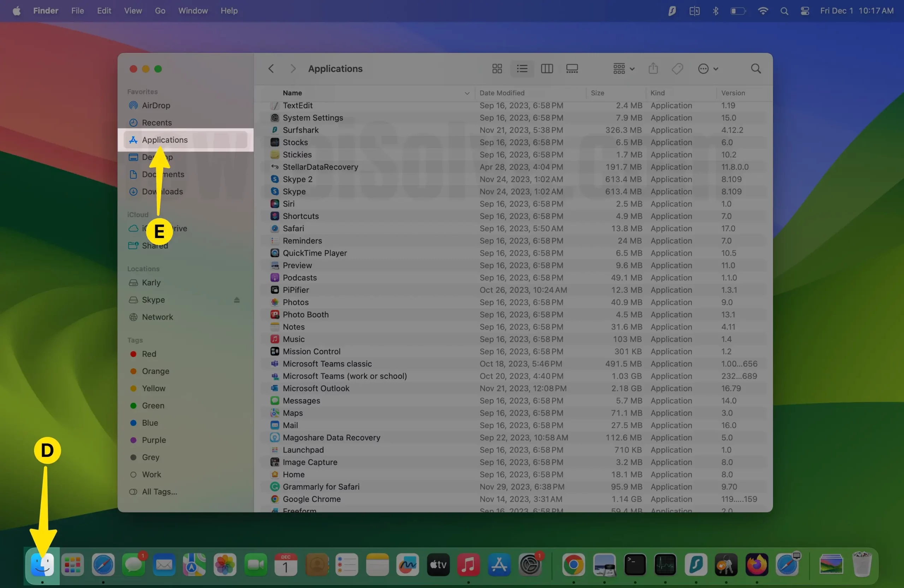Select StellarDataRecovery in the list
This screenshot has width=904, height=588.
pos(513,167)
